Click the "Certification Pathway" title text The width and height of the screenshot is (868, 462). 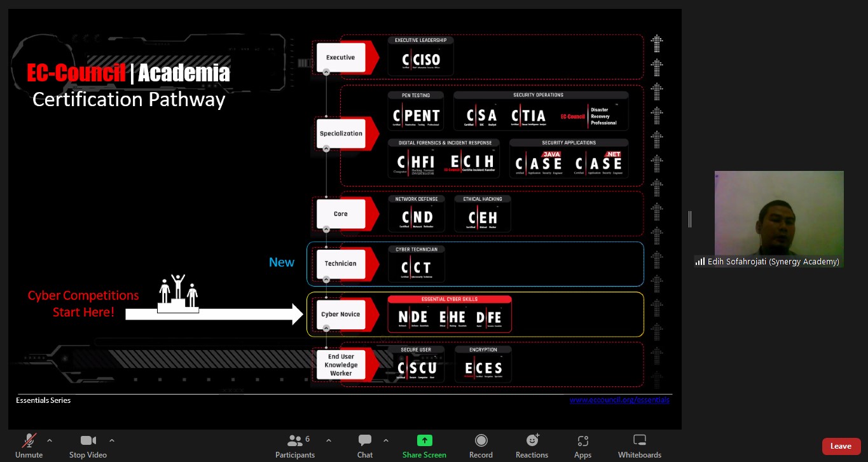tap(129, 100)
